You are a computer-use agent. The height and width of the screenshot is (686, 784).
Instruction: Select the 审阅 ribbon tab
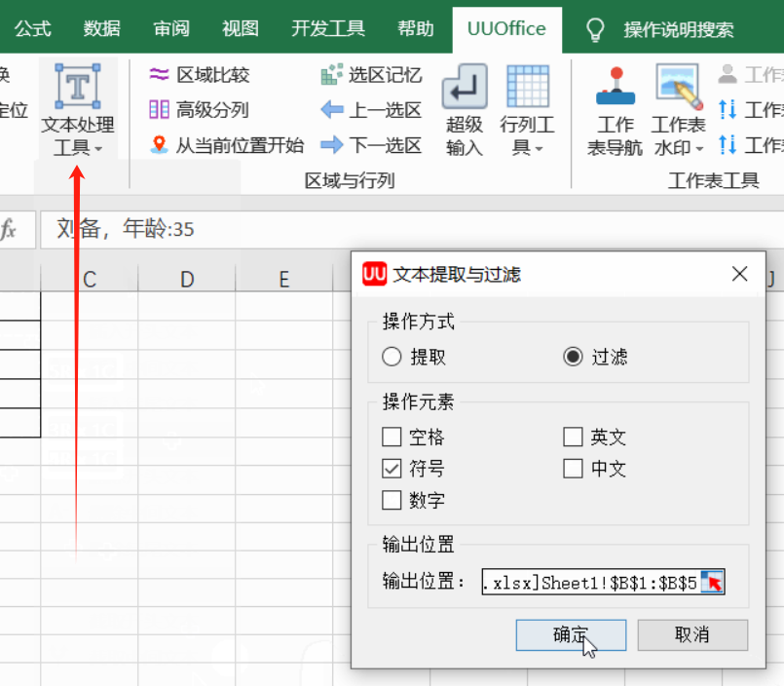pos(170,28)
